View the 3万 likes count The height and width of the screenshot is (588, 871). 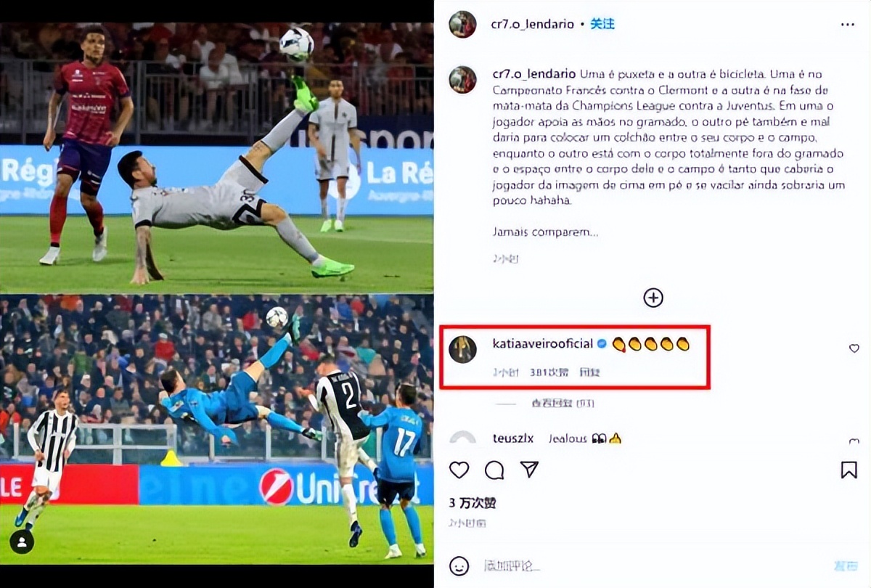point(473,503)
